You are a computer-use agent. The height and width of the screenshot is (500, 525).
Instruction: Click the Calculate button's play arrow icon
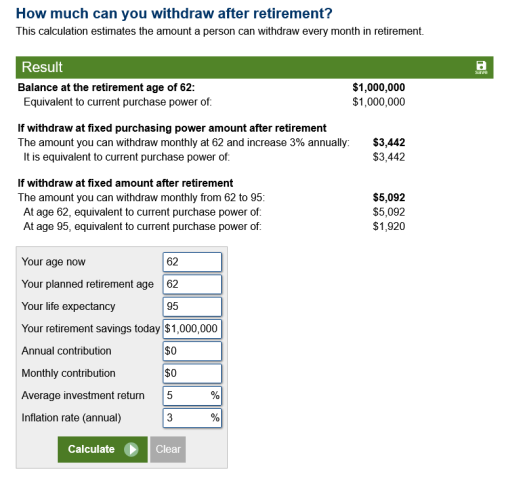131,449
